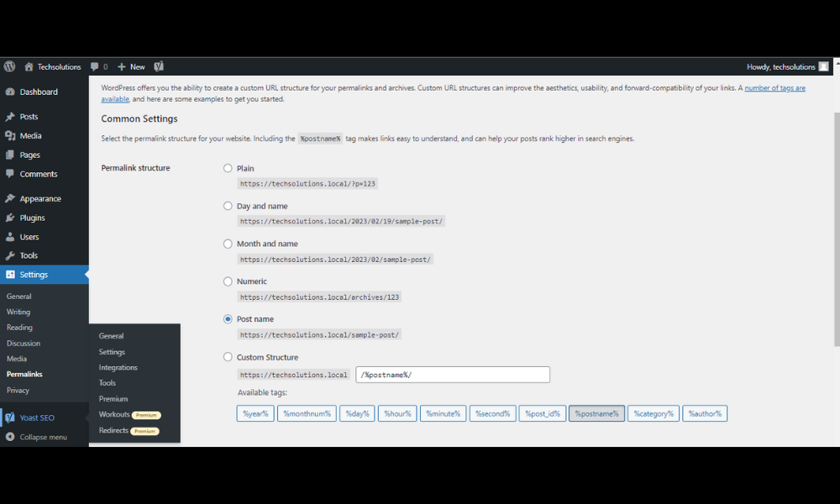Open General in Yoast SEO flyout
The width and height of the screenshot is (840, 504).
(x=111, y=336)
